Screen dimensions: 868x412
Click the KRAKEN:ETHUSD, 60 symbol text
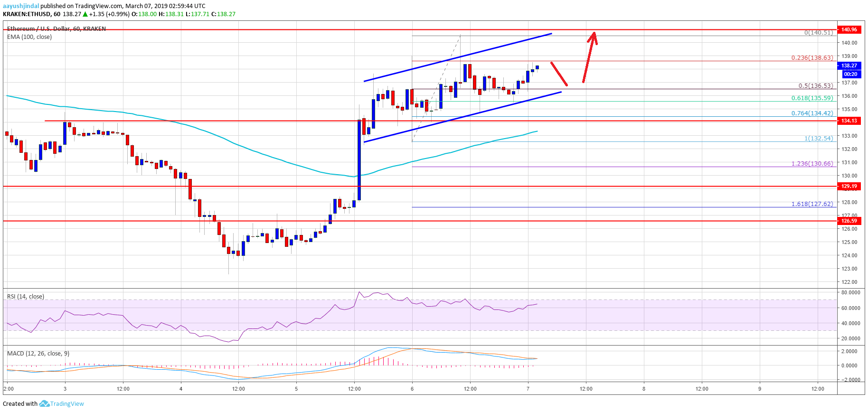32,14
